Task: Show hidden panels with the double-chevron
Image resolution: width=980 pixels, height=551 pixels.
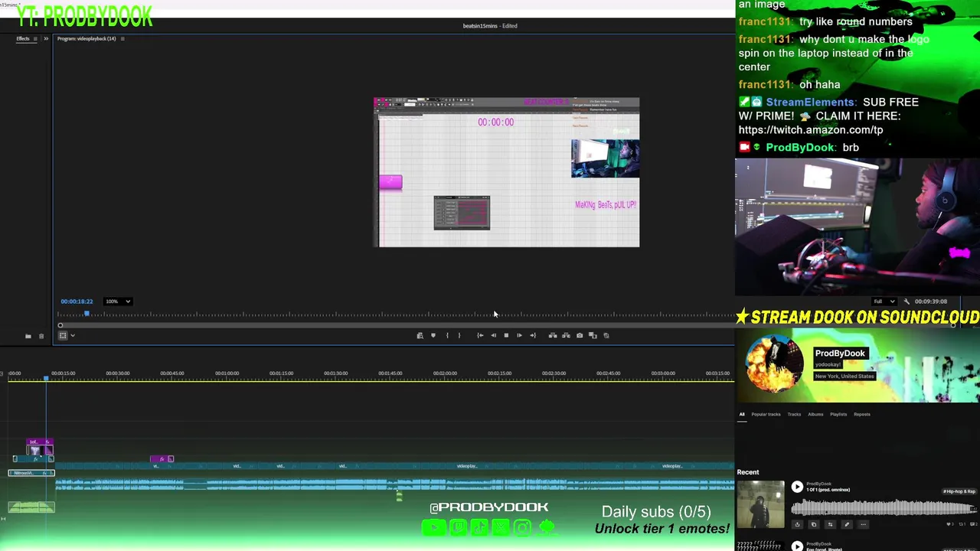Action: point(46,38)
